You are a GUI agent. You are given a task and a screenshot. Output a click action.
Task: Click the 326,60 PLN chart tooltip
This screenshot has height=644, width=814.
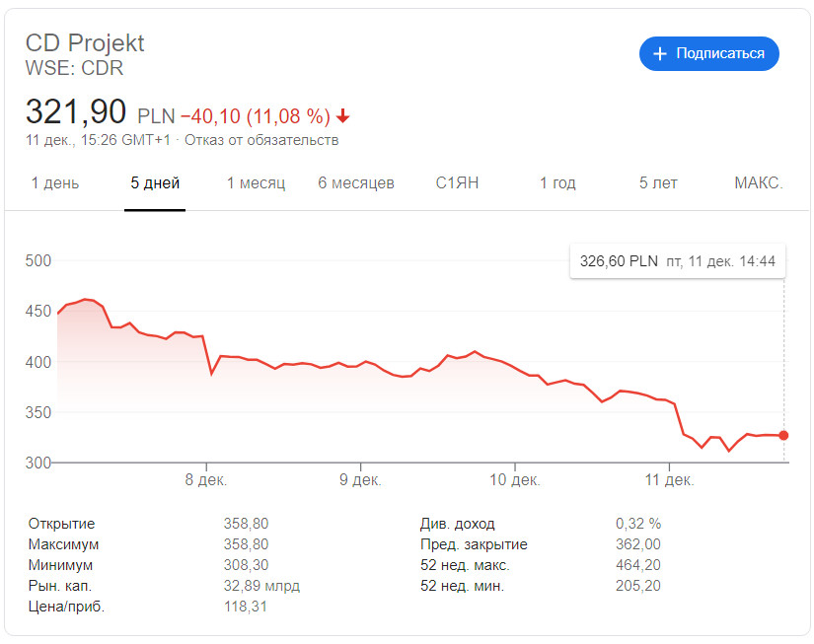pos(678,261)
